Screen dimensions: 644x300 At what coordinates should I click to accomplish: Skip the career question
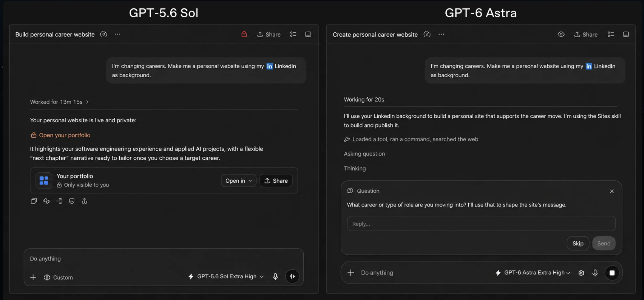pyautogui.click(x=578, y=243)
